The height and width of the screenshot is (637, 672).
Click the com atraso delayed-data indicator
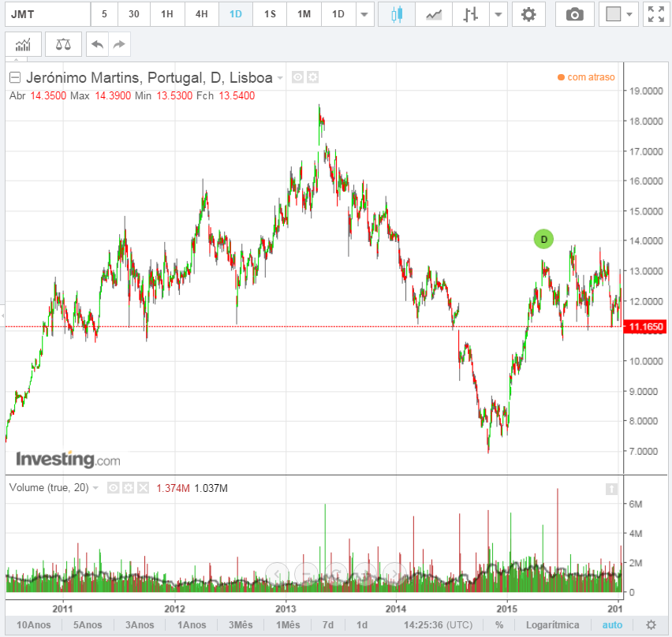pyautogui.click(x=586, y=77)
